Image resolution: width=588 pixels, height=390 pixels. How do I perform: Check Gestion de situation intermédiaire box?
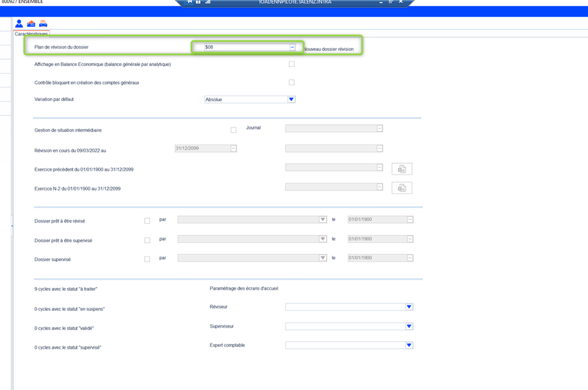tap(233, 130)
